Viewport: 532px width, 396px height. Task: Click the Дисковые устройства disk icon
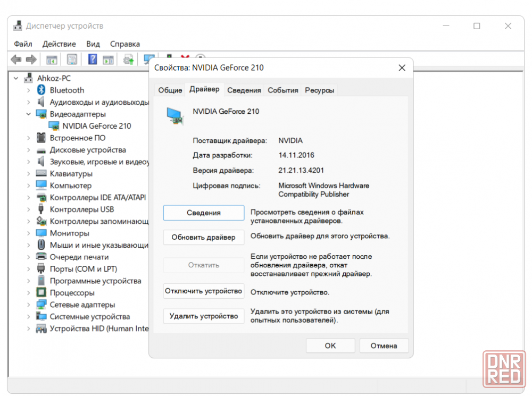(41, 150)
